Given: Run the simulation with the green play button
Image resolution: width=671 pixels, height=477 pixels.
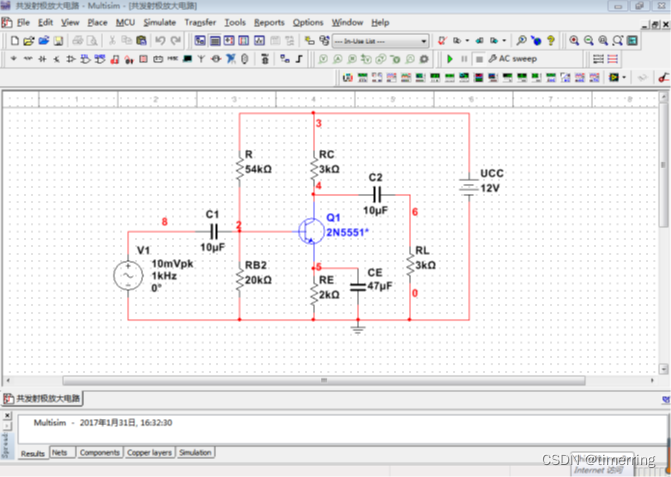Looking at the screenshot, I should pyautogui.click(x=450, y=59).
